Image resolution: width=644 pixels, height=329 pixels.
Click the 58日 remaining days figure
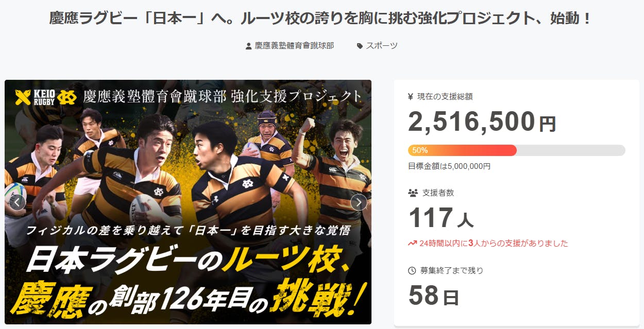pos(433,296)
